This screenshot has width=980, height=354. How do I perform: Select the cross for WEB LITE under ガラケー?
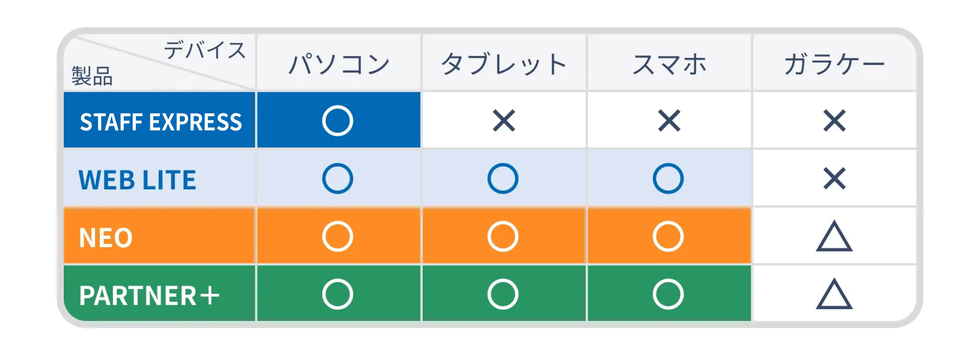[834, 178]
